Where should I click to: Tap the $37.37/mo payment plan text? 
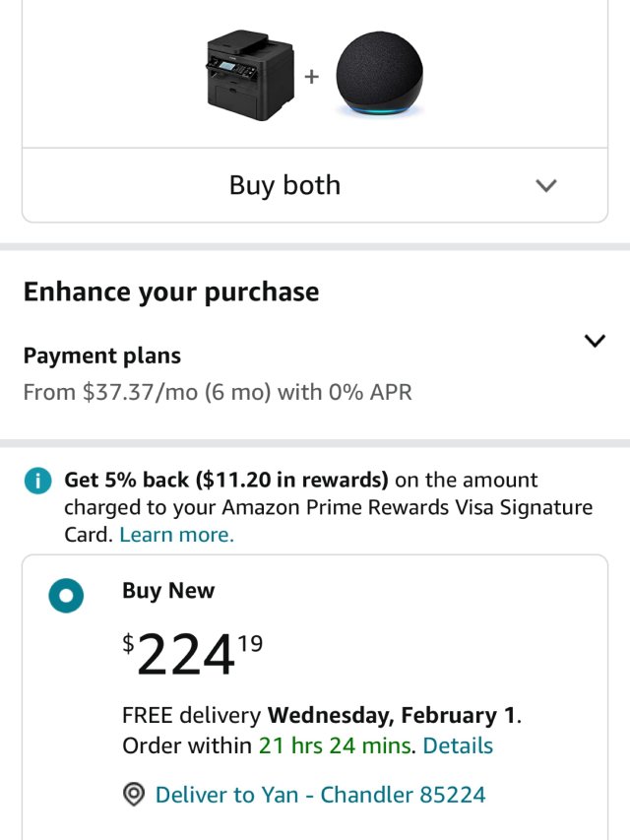218,392
